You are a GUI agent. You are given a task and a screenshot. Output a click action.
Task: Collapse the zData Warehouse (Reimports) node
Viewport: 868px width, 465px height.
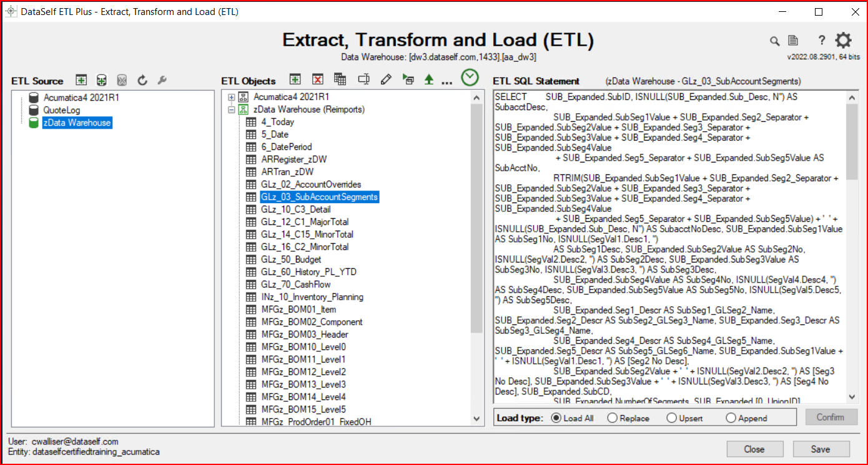pyautogui.click(x=232, y=110)
